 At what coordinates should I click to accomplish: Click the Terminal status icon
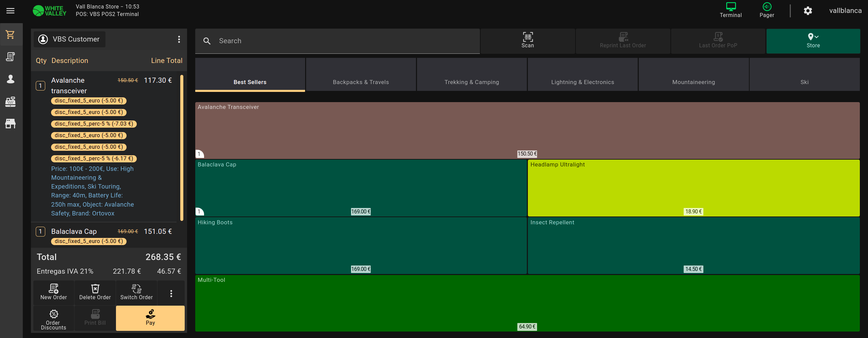pyautogui.click(x=731, y=10)
